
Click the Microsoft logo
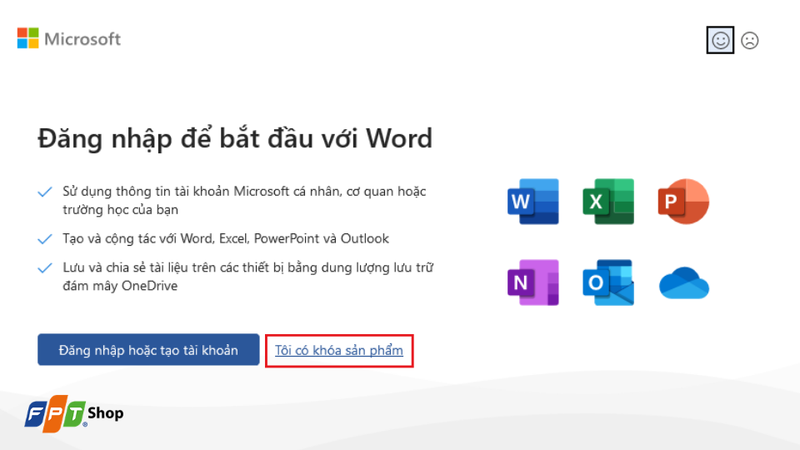[69, 39]
